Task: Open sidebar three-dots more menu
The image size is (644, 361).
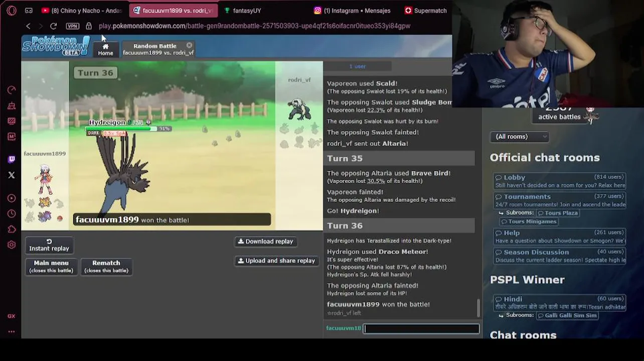Action: [x=12, y=331]
